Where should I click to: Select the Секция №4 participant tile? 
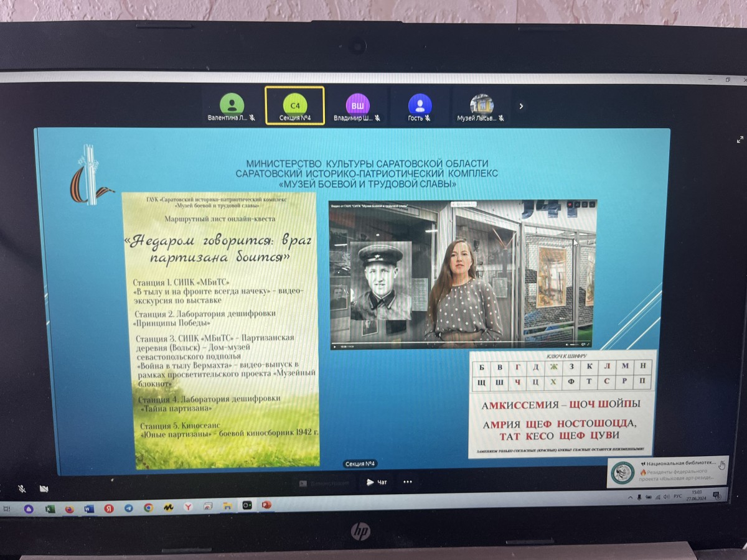click(294, 106)
